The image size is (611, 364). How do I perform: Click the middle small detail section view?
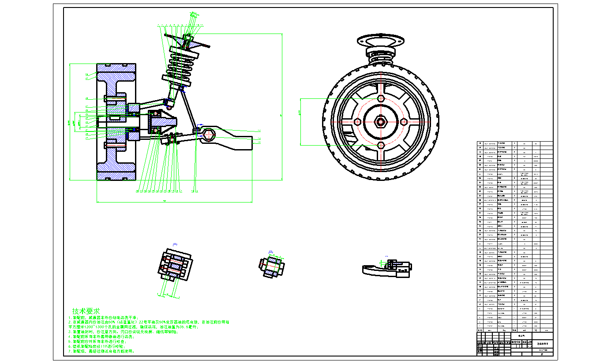point(271,266)
